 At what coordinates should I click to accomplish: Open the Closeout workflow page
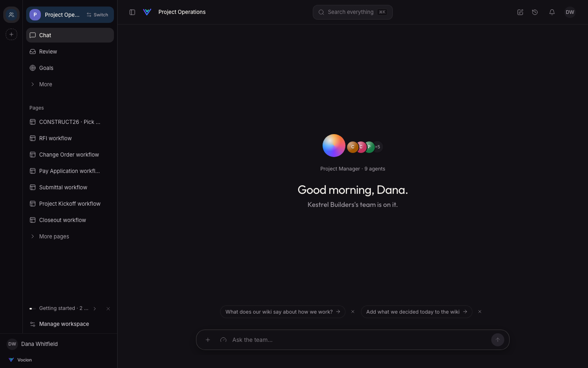(70, 220)
